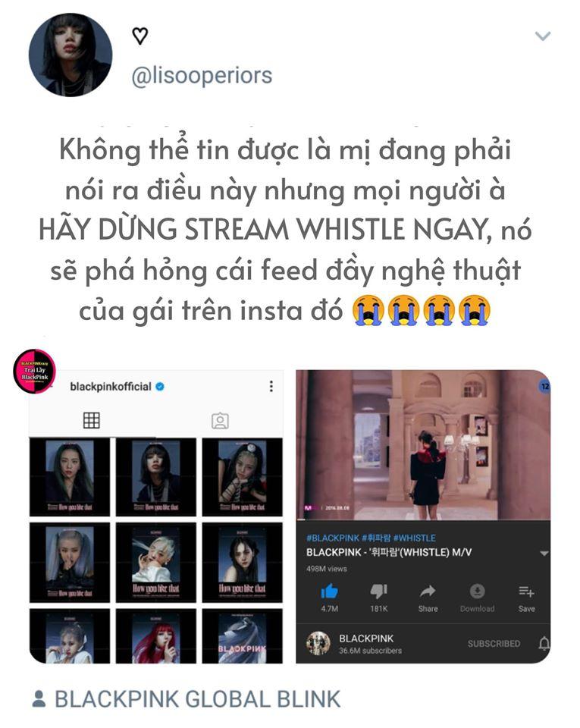580x728 pixels.
Task: Switch to the tagged photos tab
Action: pyautogui.click(x=220, y=421)
